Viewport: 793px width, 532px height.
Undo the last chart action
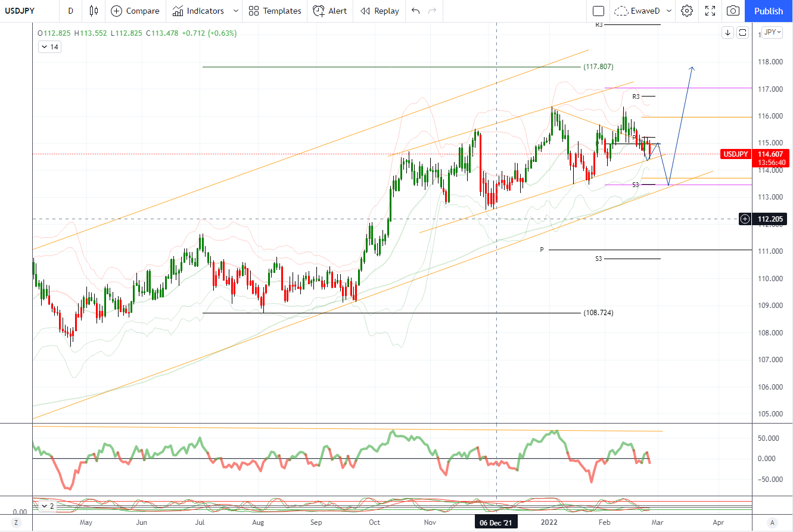pyautogui.click(x=415, y=11)
